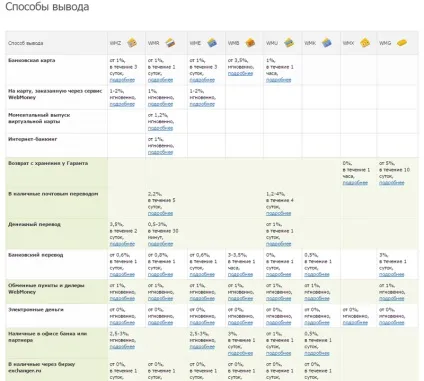Follow подробнее for Наличные в офисе, WMU column

[279, 353]
